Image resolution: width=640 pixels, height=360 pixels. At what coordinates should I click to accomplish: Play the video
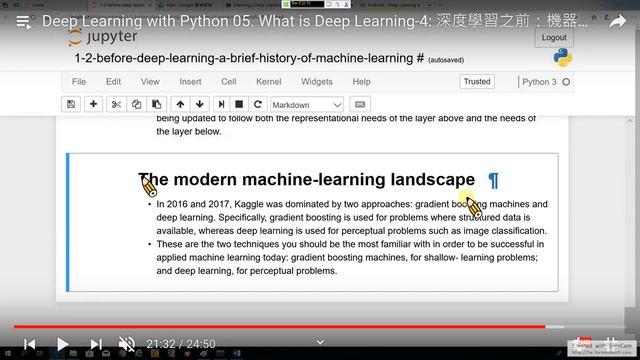click(x=62, y=344)
